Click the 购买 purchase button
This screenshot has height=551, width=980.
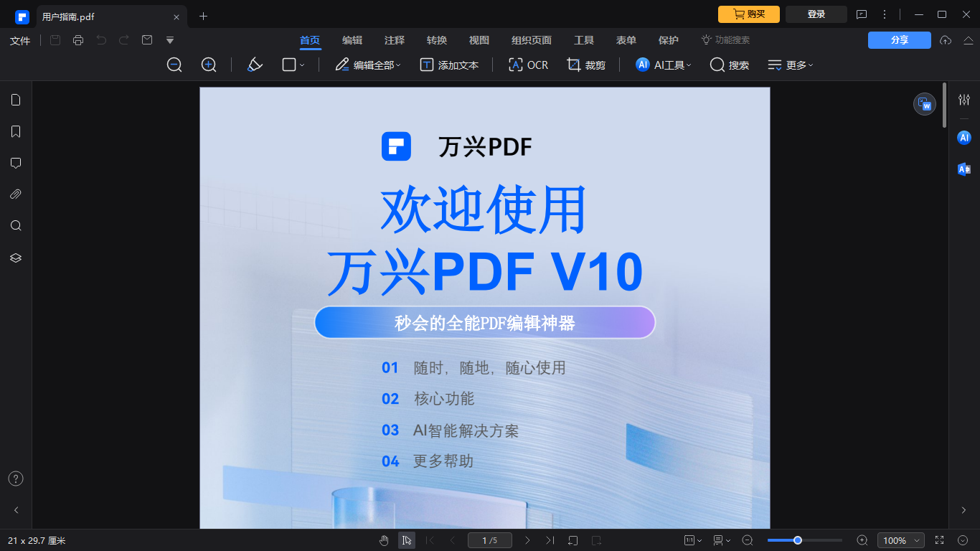tap(748, 14)
